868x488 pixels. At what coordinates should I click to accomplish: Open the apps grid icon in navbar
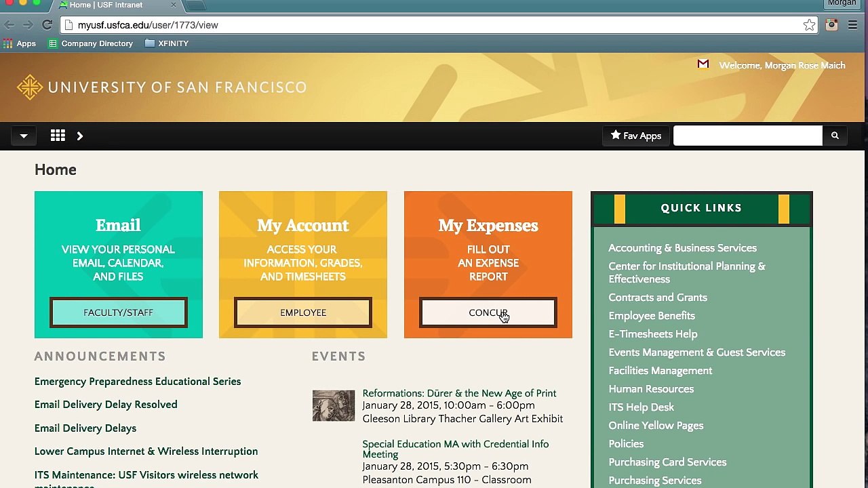click(58, 136)
